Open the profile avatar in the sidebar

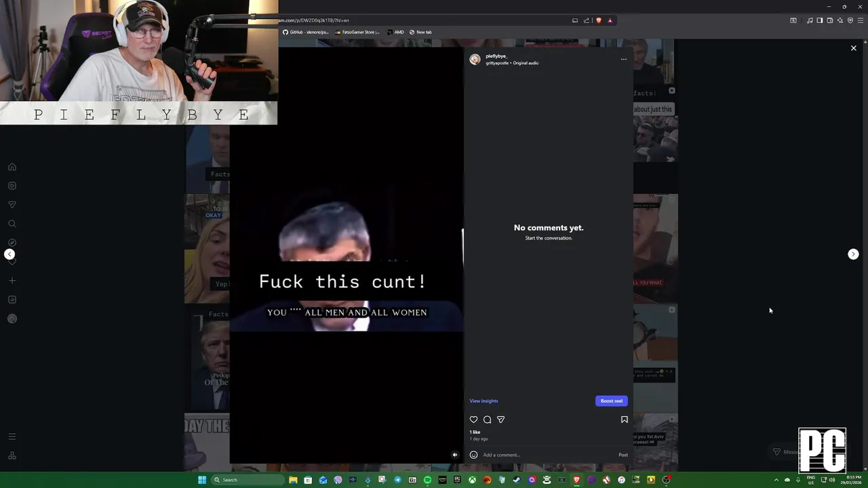click(12, 319)
